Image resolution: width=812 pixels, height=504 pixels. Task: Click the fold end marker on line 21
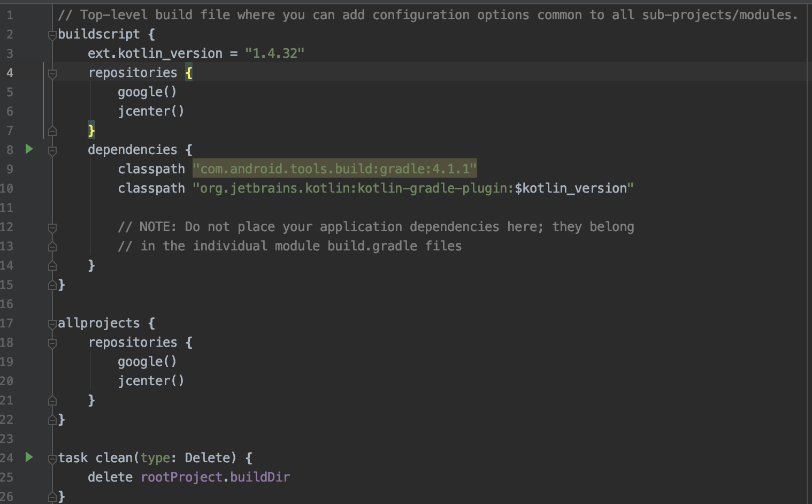coord(52,400)
